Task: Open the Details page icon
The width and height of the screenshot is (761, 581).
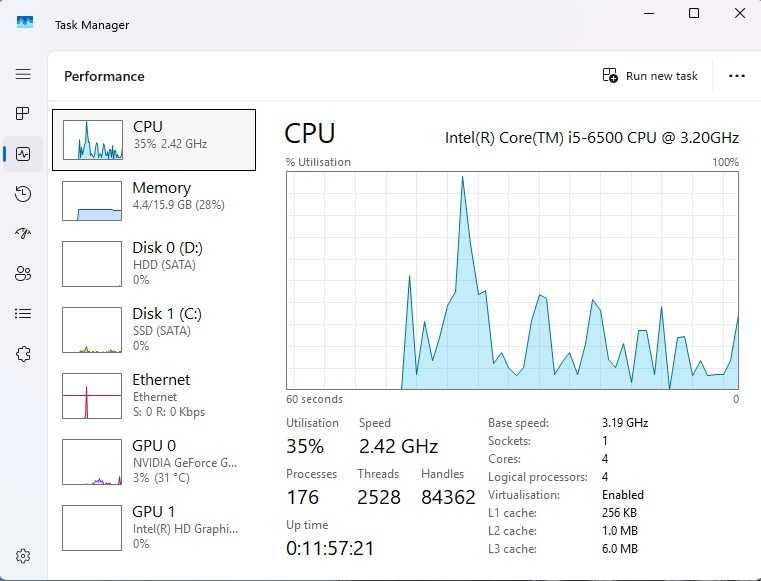Action: pos(23,314)
